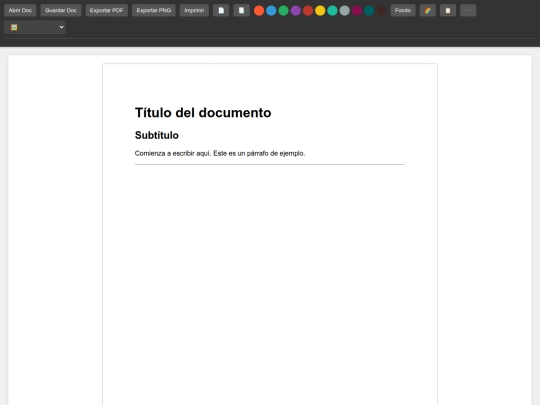Click the Fondo background button
This screenshot has width=540, height=405.
point(403,10)
